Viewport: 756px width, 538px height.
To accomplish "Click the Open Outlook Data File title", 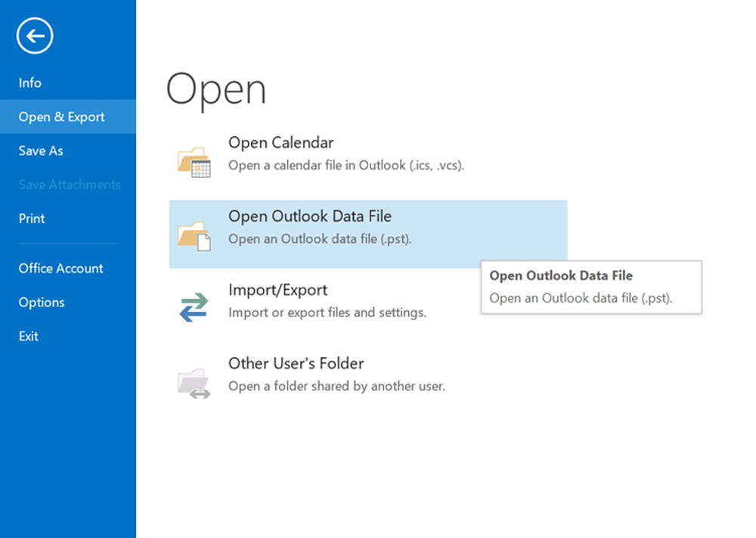I will (x=309, y=216).
